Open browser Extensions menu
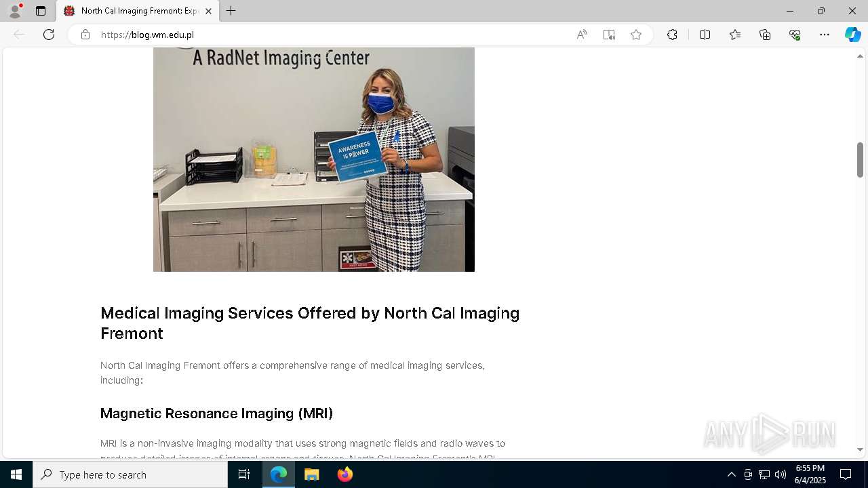 [672, 35]
